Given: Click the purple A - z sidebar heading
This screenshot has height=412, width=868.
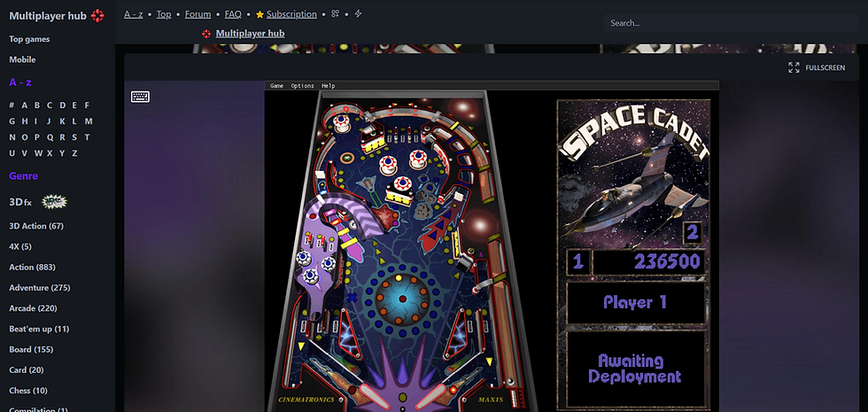Looking at the screenshot, I should tap(19, 82).
